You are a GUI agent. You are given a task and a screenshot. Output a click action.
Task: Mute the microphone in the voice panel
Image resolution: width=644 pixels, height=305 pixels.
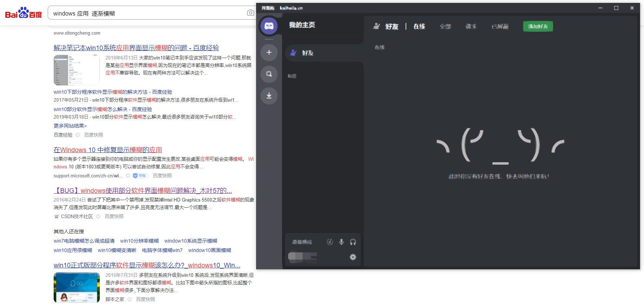coord(341,242)
